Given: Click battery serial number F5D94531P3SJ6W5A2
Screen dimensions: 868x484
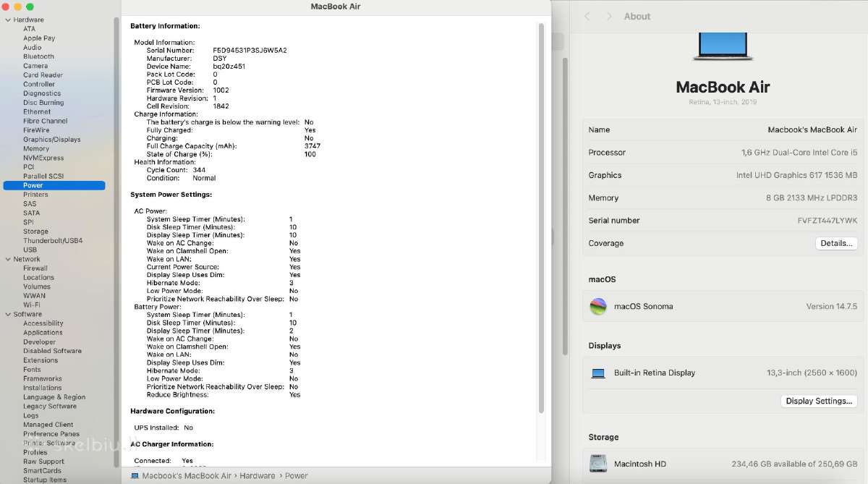Looking at the screenshot, I should [x=250, y=51].
